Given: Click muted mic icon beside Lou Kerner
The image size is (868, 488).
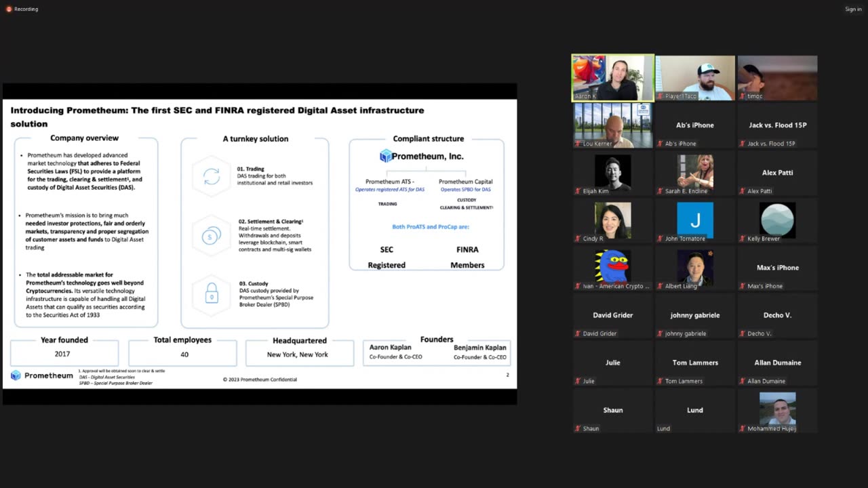Looking at the screenshot, I should point(578,144).
